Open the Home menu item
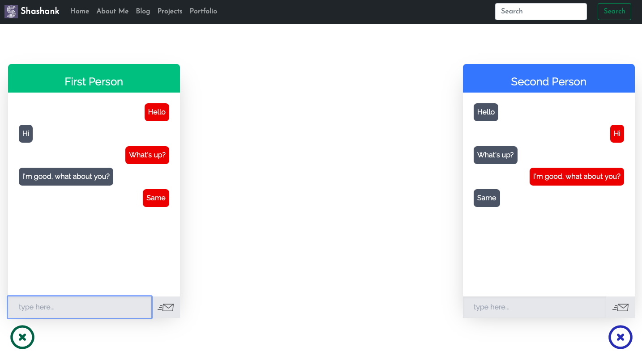 pyautogui.click(x=79, y=11)
